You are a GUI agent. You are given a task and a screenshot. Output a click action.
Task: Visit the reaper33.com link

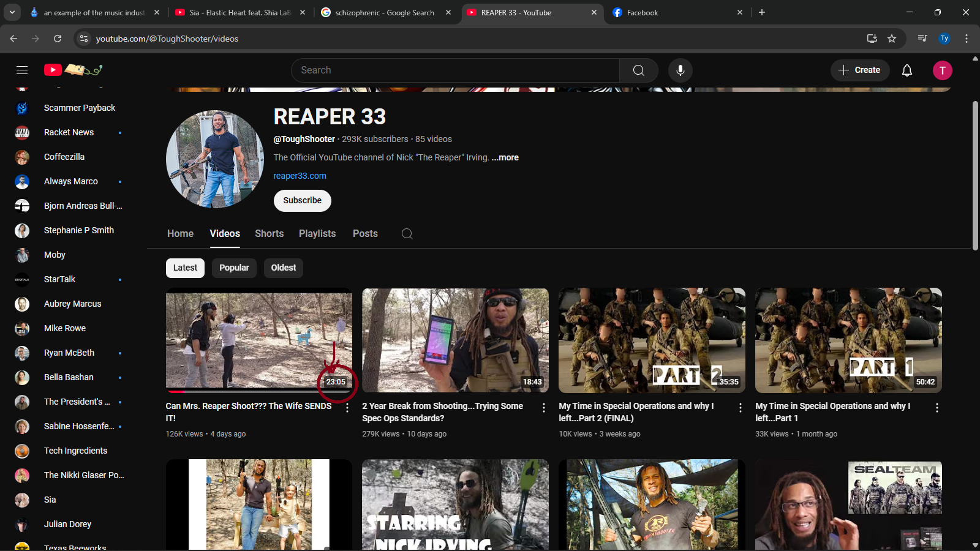pyautogui.click(x=300, y=176)
